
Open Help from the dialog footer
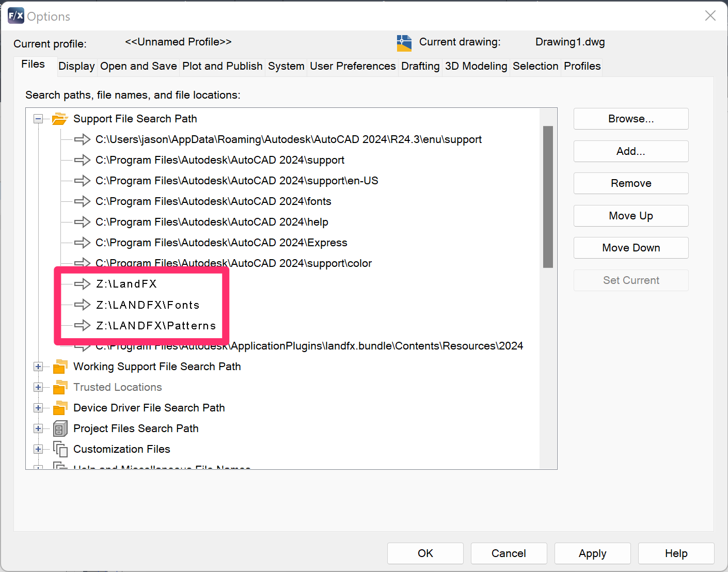[x=676, y=553]
